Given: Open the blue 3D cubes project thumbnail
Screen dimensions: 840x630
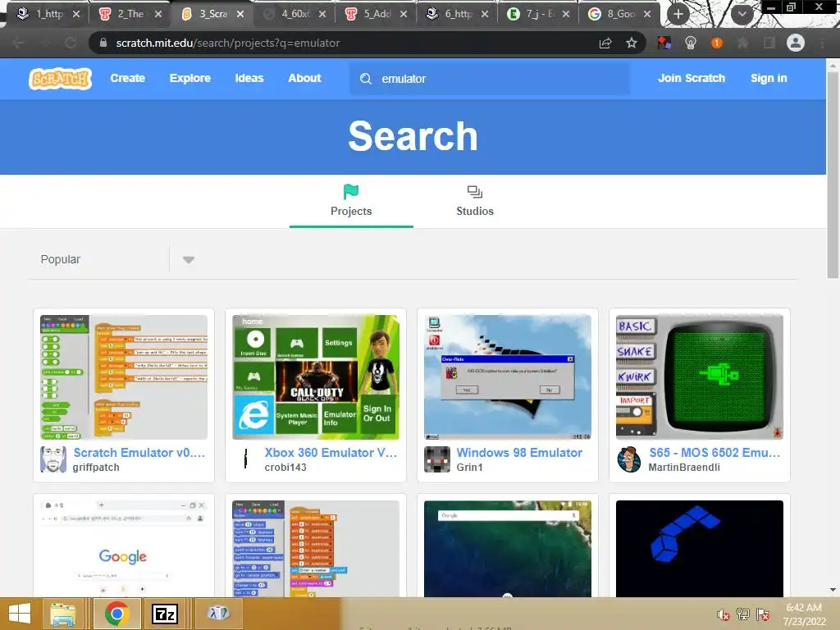Looking at the screenshot, I should pyautogui.click(x=699, y=549).
